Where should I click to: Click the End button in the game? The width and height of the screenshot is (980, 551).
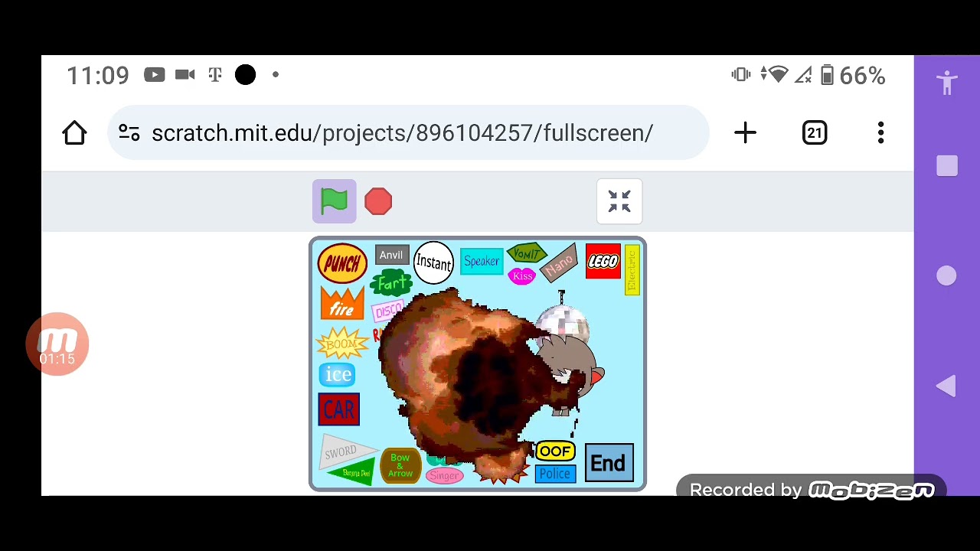(x=609, y=463)
